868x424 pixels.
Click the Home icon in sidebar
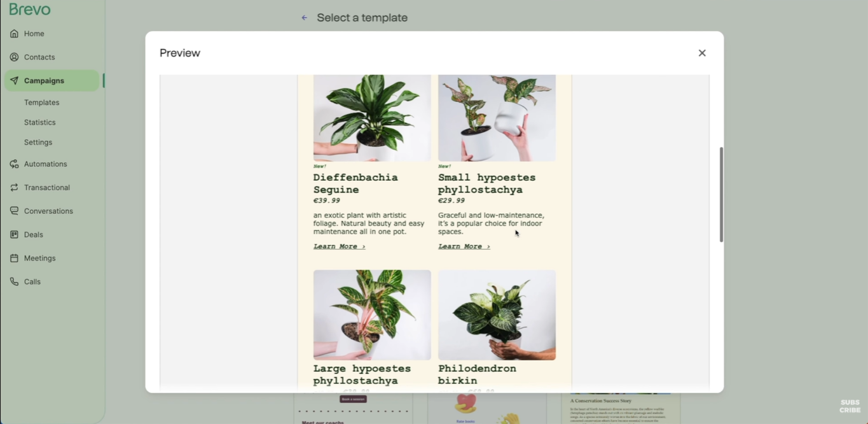pos(14,34)
